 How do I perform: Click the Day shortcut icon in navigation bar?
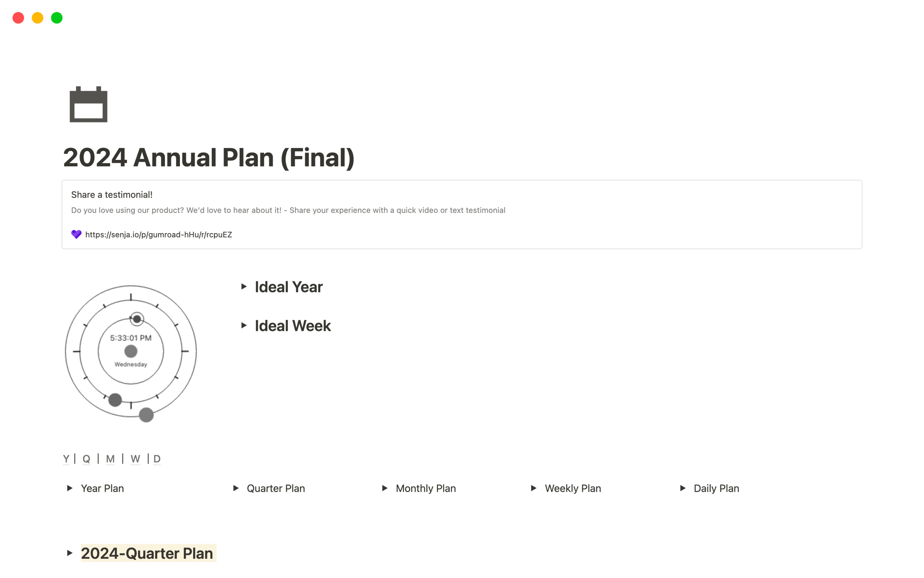pyautogui.click(x=155, y=458)
